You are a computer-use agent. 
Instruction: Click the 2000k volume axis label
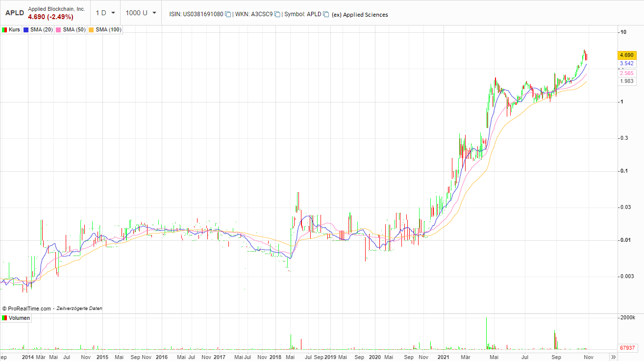pyautogui.click(x=628, y=318)
